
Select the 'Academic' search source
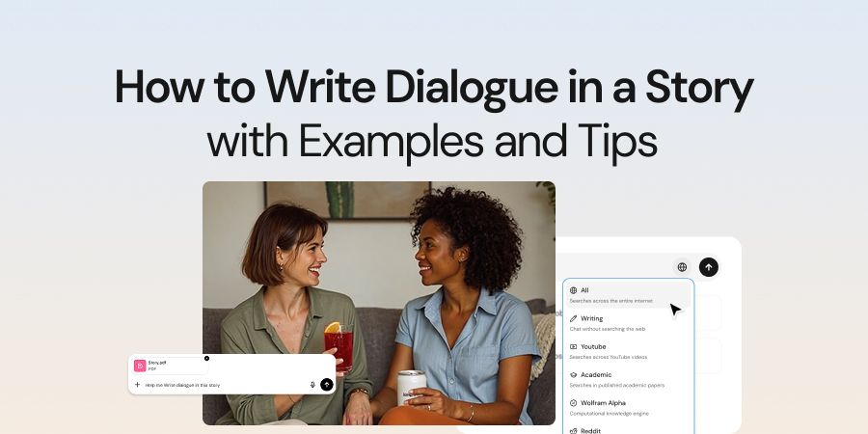pyautogui.click(x=628, y=380)
